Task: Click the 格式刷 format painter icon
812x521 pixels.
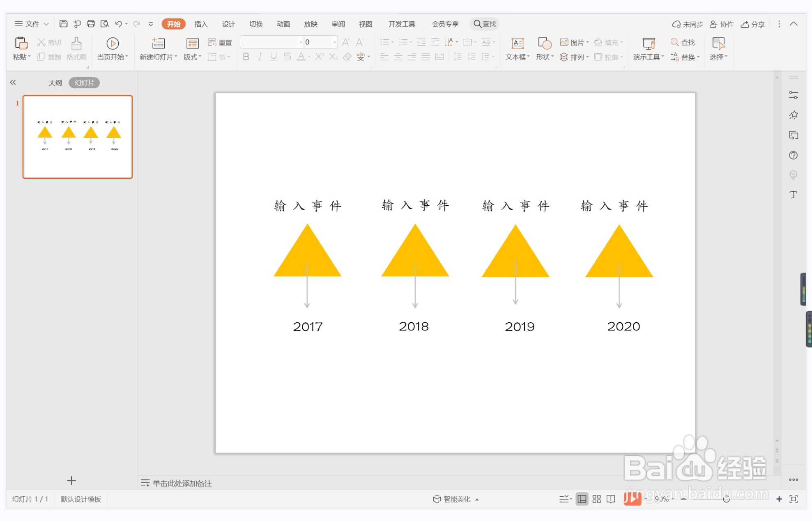Action: tap(76, 48)
